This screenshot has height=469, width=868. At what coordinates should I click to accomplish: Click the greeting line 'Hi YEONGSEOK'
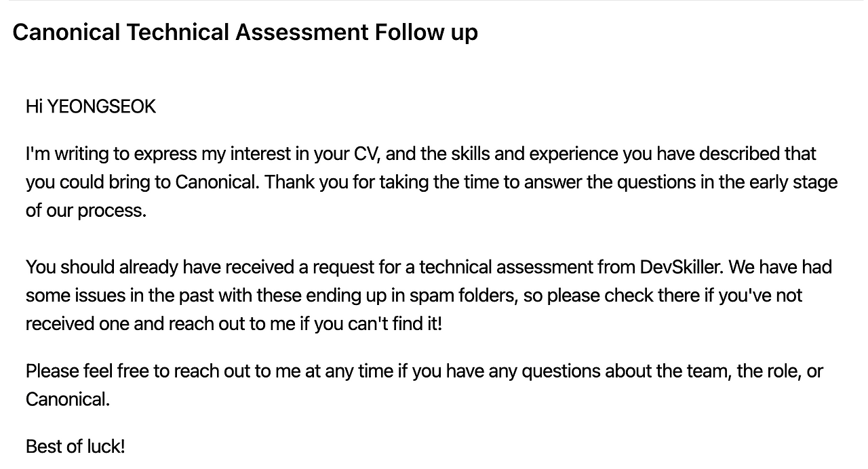[x=91, y=106]
